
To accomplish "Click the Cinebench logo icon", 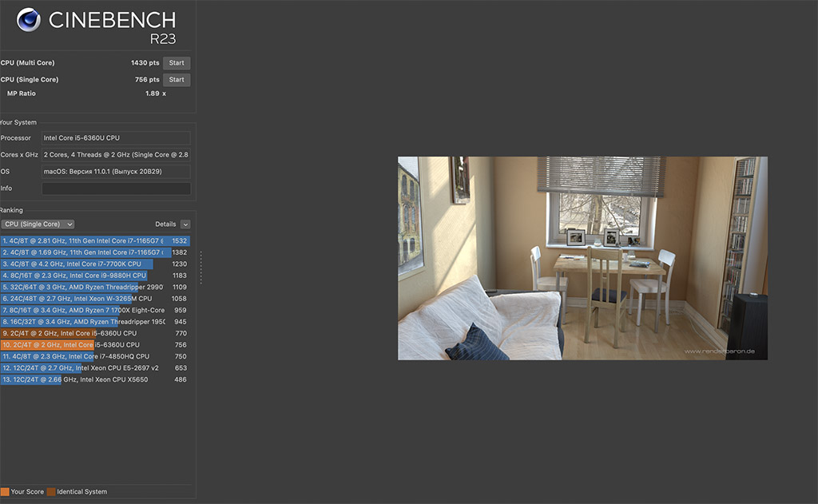I will 28,19.
